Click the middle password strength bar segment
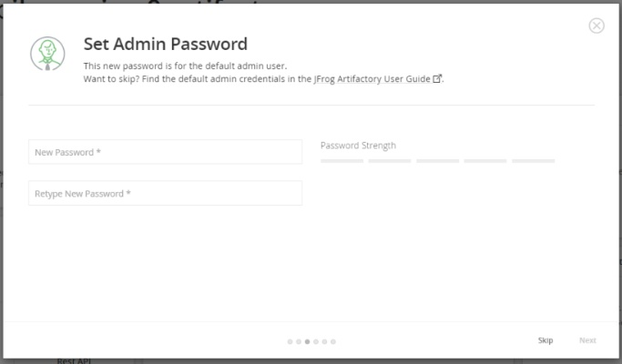The width and height of the screenshot is (622, 364). pyautogui.click(x=438, y=161)
